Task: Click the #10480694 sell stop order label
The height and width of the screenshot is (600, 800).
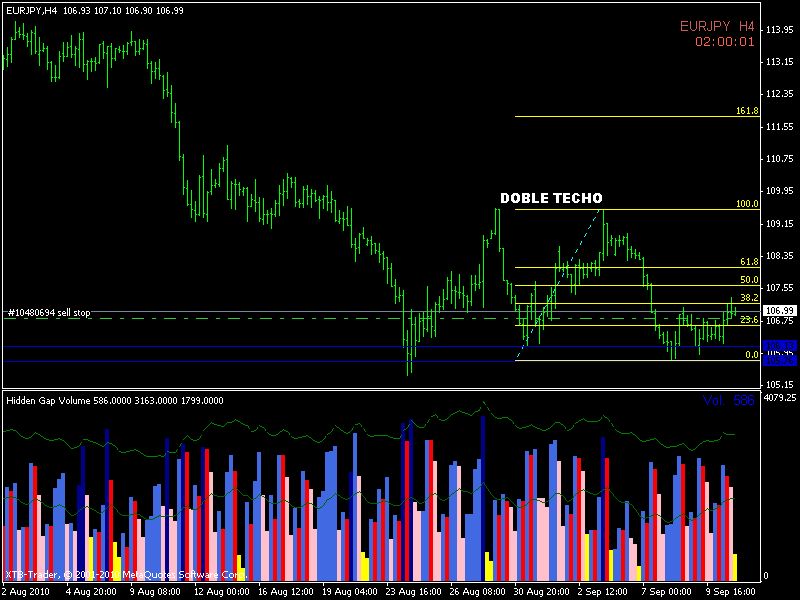Action: (x=48, y=313)
